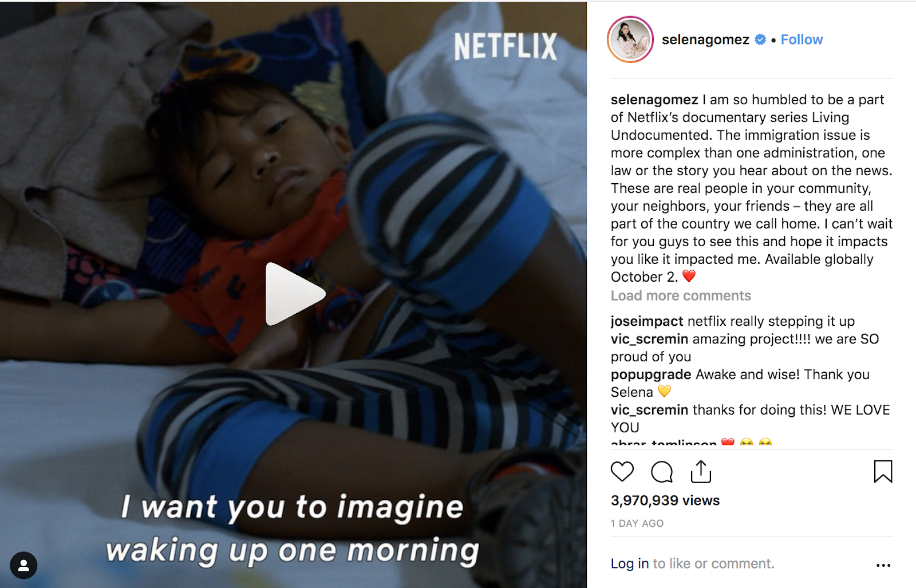View tagged people icon on the video
The width and height of the screenshot is (916, 588).
coord(23,565)
